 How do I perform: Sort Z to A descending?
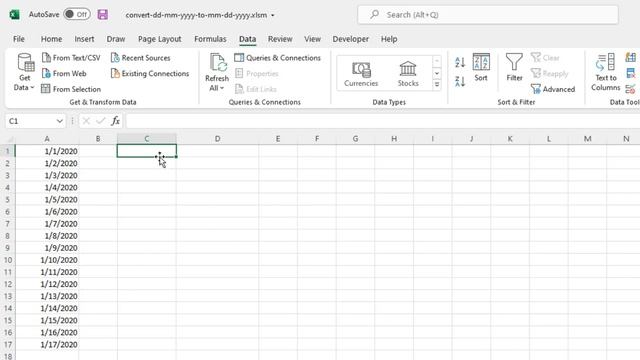pyautogui.click(x=460, y=81)
